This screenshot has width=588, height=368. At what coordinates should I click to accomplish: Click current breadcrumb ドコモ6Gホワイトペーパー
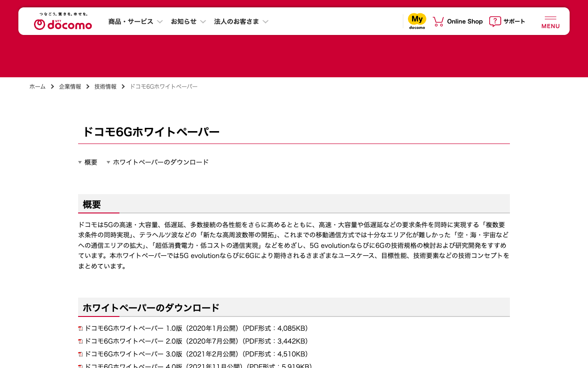[x=164, y=86]
